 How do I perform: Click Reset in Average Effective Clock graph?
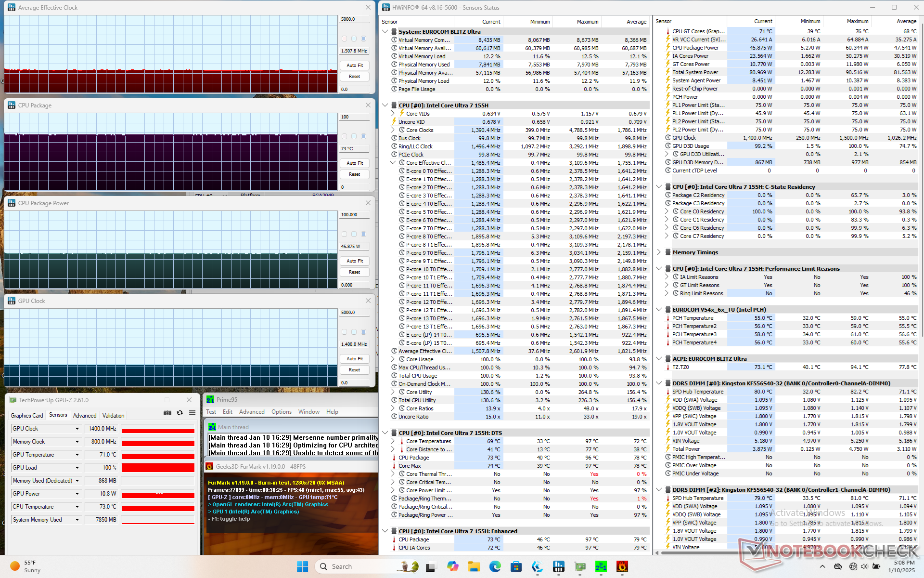click(355, 77)
